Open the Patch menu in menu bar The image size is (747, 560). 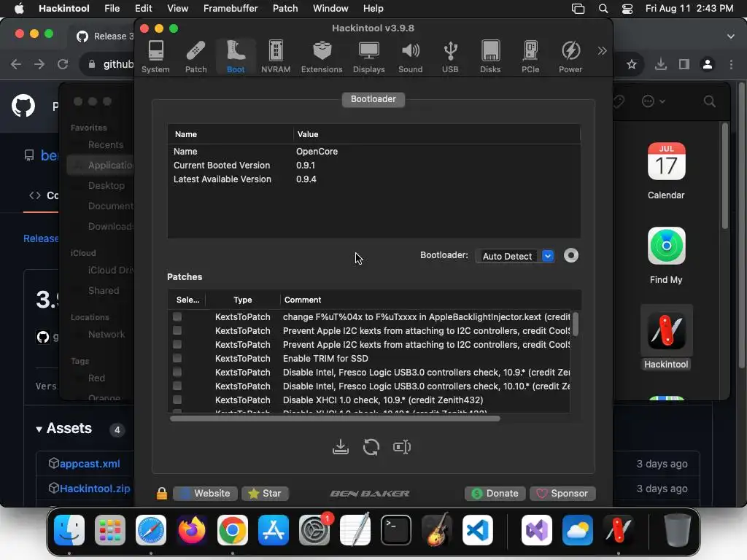285,8
